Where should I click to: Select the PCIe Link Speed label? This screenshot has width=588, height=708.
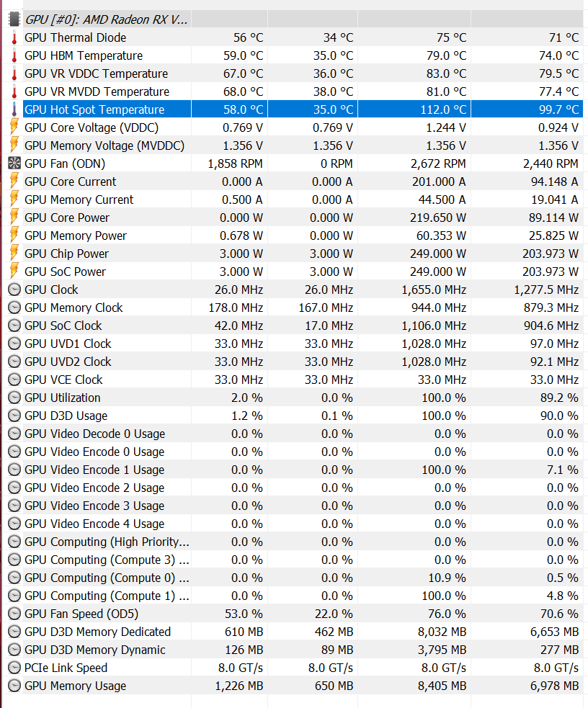[x=66, y=668]
